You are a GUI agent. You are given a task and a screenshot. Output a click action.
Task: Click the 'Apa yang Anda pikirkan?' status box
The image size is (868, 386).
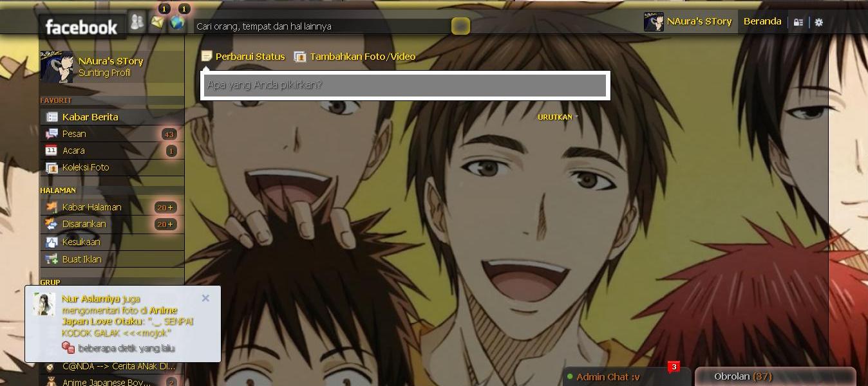[x=405, y=85]
